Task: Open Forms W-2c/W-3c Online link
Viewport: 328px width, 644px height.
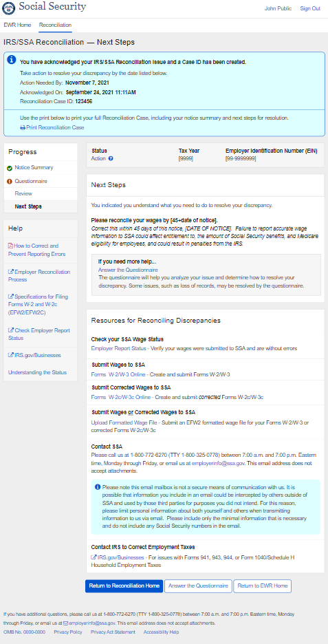Action: click(121, 397)
